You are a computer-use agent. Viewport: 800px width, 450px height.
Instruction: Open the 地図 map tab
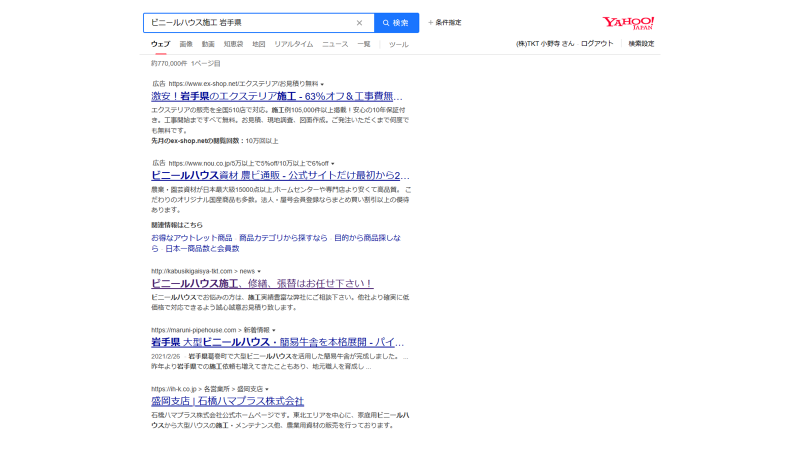pyautogui.click(x=258, y=44)
